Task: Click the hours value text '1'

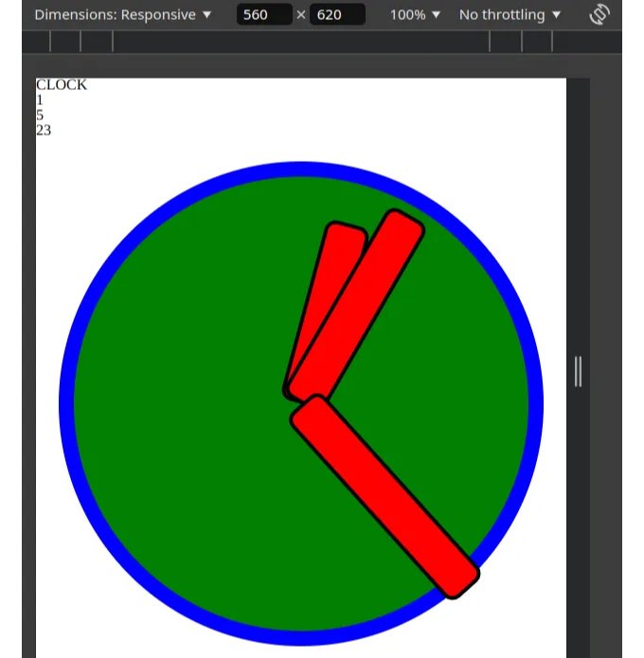Action: [40, 99]
